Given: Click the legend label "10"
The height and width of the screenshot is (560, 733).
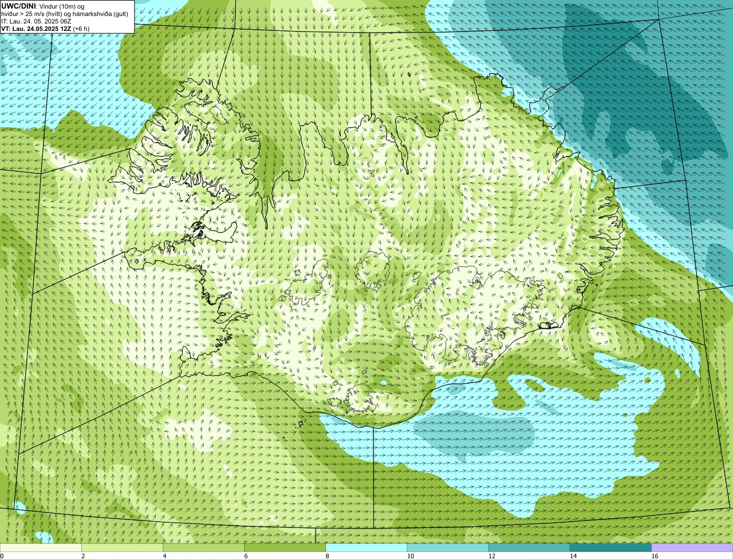Looking at the screenshot, I should (x=410, y=556).
